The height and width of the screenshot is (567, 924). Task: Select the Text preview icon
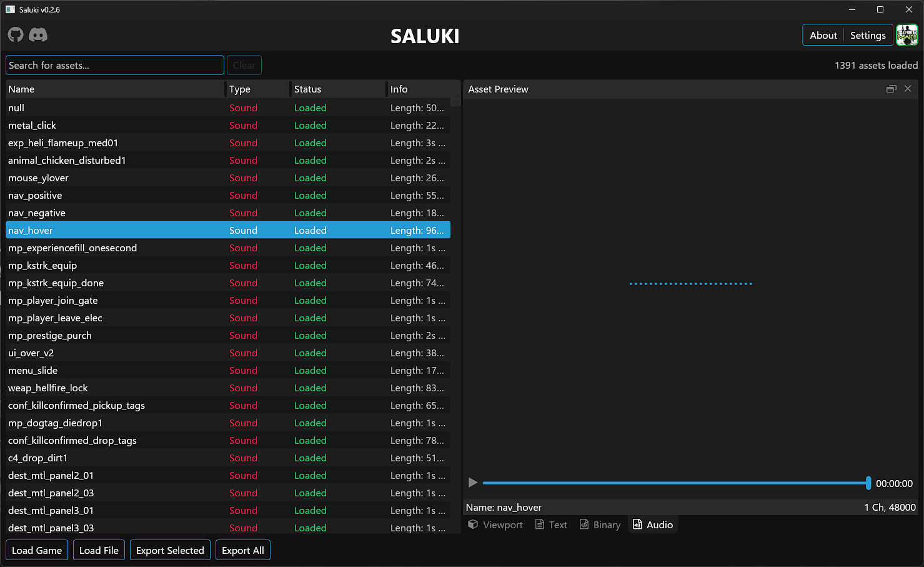click(550, 524)
